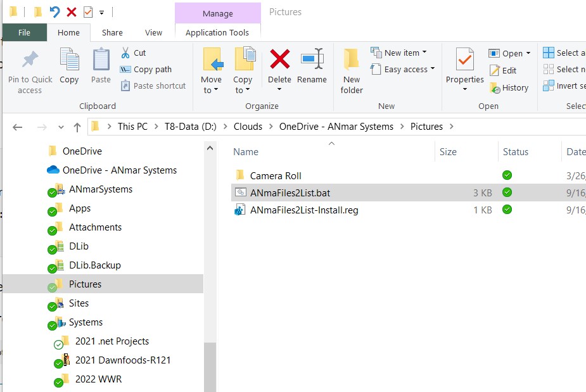Click OneDrive - ANmar Systems in breadcrumb
Screen dimensions: 586x392
click(336, 127)
